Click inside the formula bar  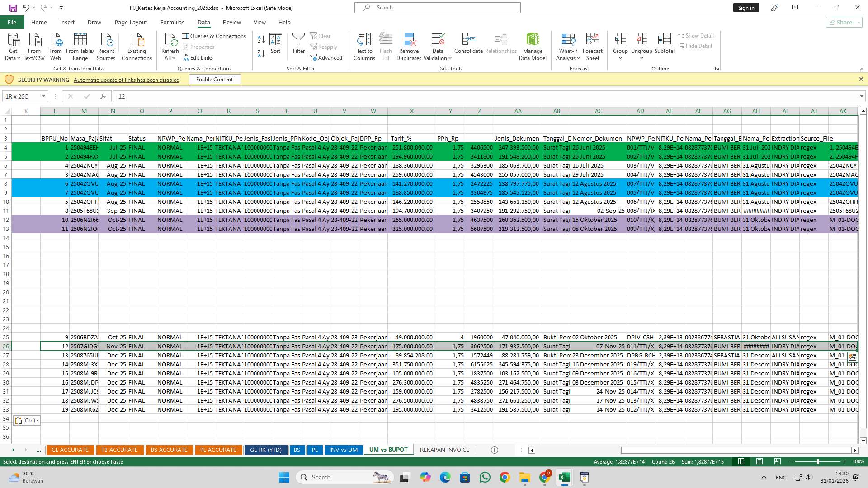pos(271,96)
